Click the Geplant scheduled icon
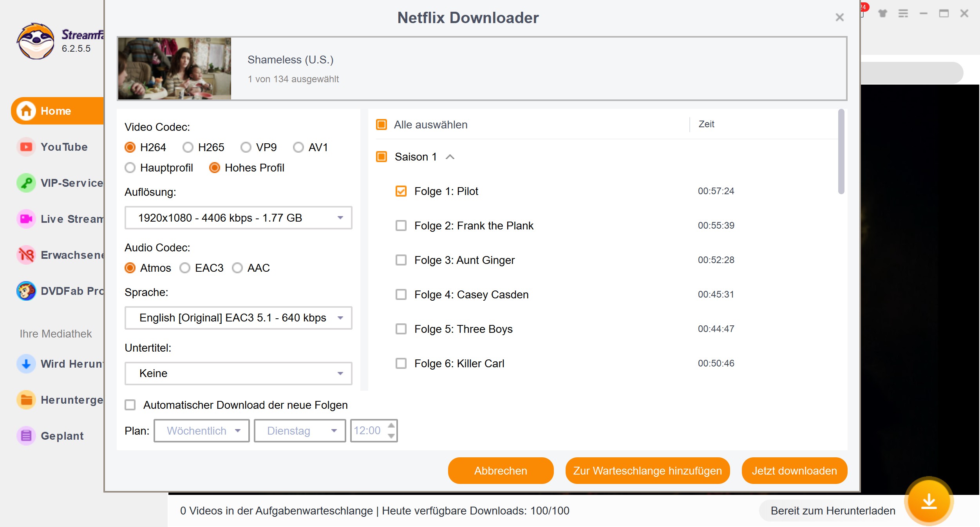This screenshot has width=980, height=527. coord(26,436)
